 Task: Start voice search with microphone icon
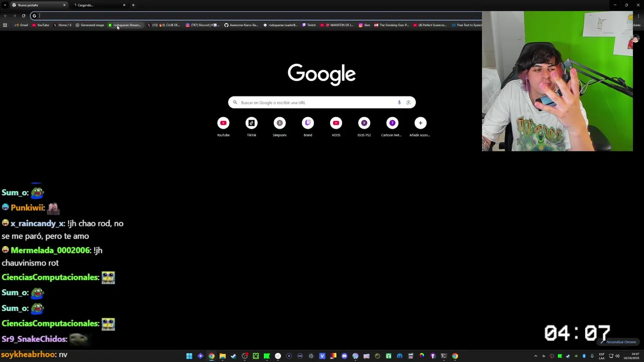[x=399, y=103]
